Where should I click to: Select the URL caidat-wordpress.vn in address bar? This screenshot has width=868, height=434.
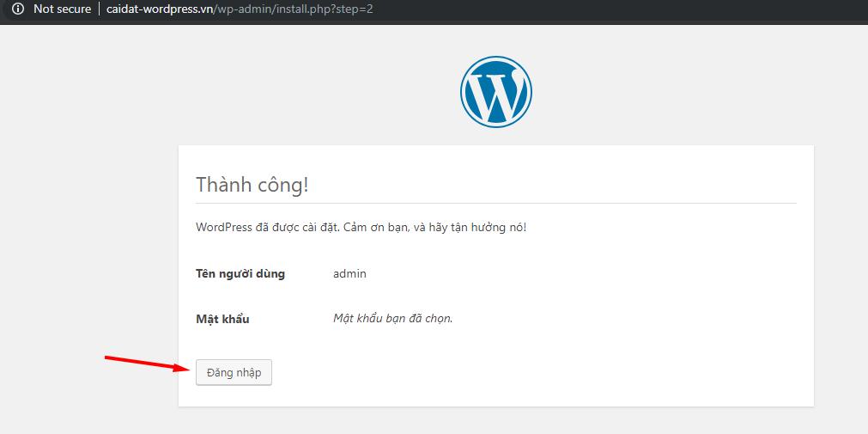point(240,9)
